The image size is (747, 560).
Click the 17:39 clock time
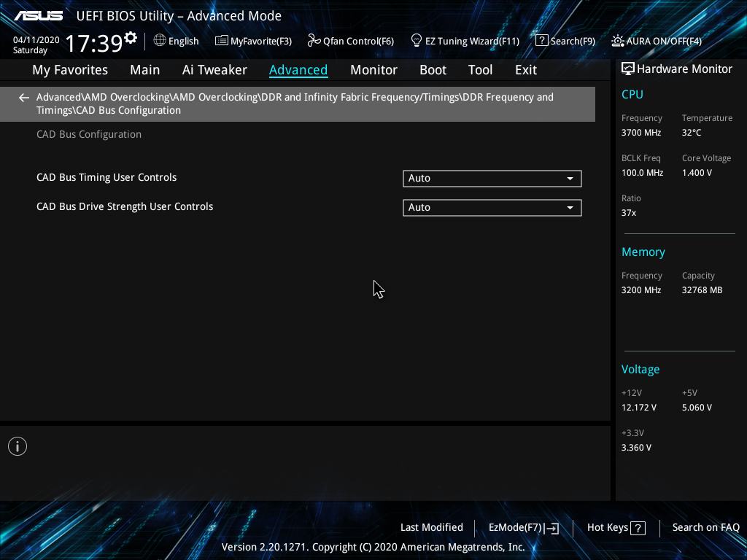click(94, 43)
